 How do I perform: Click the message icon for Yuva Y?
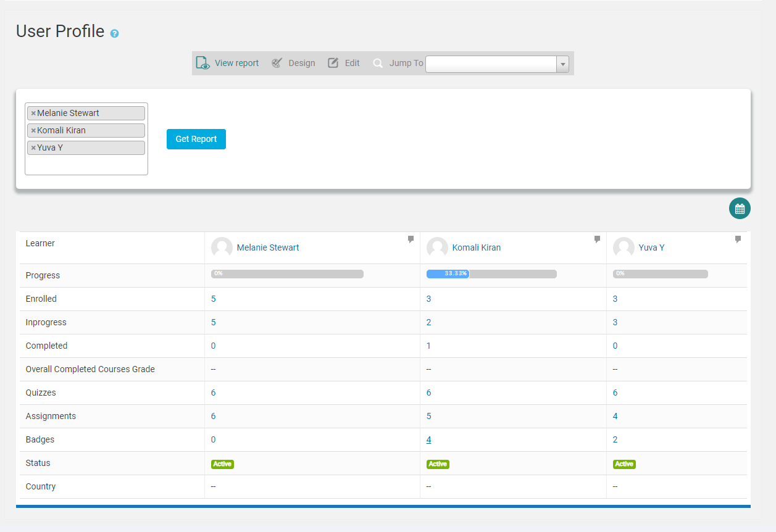pyautogui.click(x=738, y=239)
